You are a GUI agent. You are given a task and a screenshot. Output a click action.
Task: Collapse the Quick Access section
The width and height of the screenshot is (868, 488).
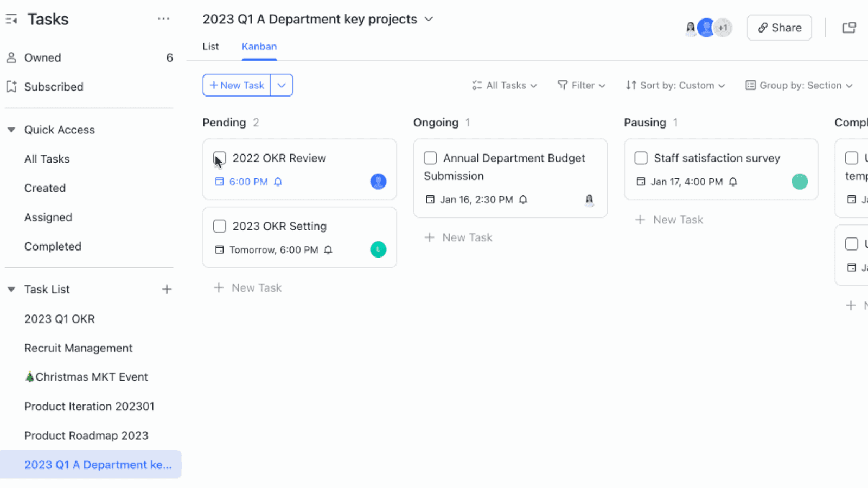tap(11, 130)
